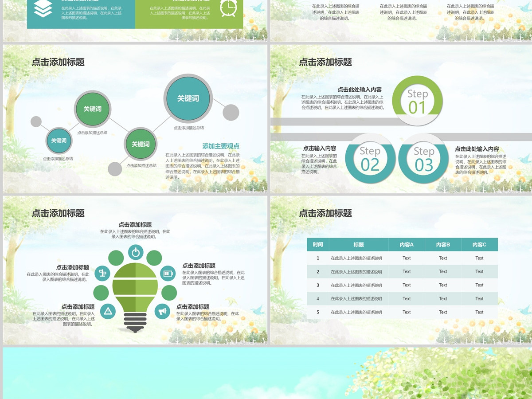Click the 标题 table header cell
The image size is (532, 399).
coord(359,245)
